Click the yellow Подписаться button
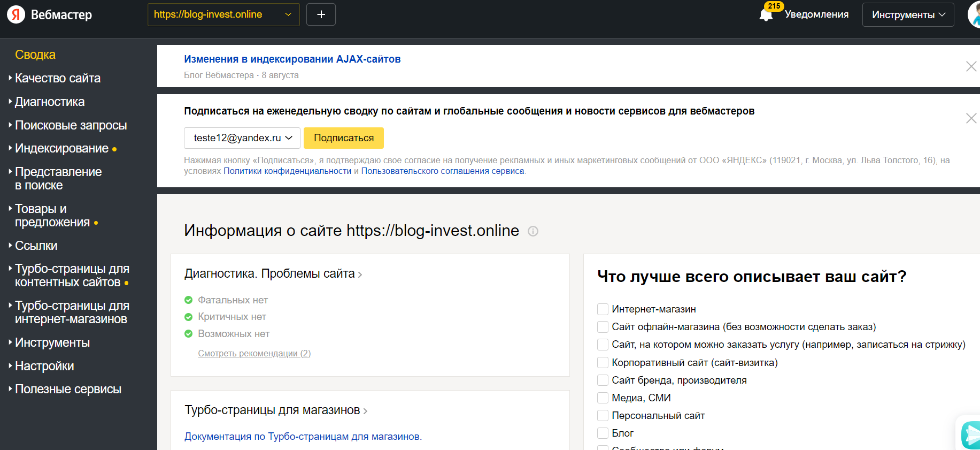980x450 pixels. pos(343,138)
